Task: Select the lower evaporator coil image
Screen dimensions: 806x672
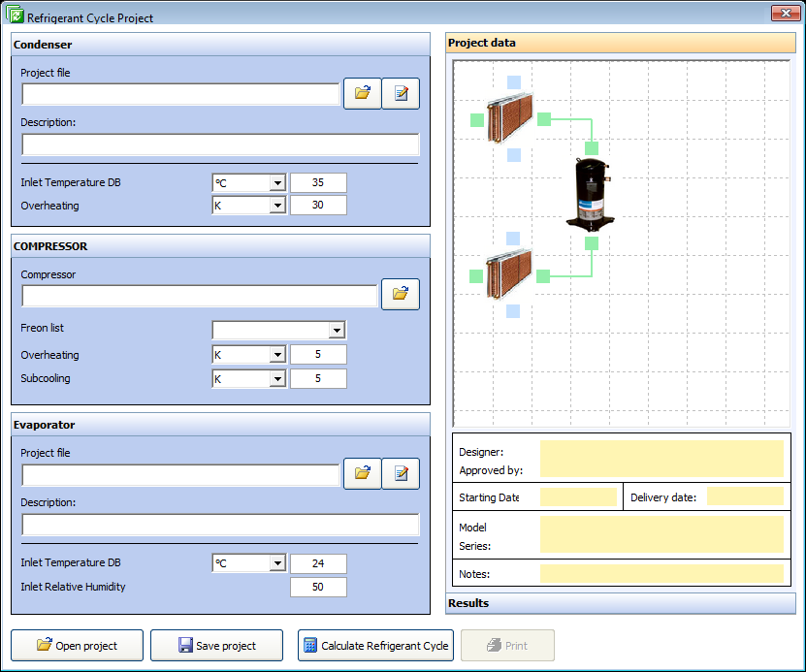Action: tap(509, 273)
